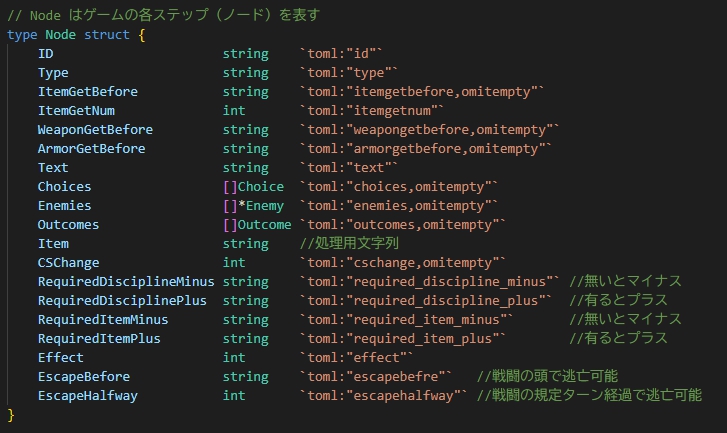Click the toml "effect" tag string
The width and height of the screenshot is (727, 433).
pos(356,358)
